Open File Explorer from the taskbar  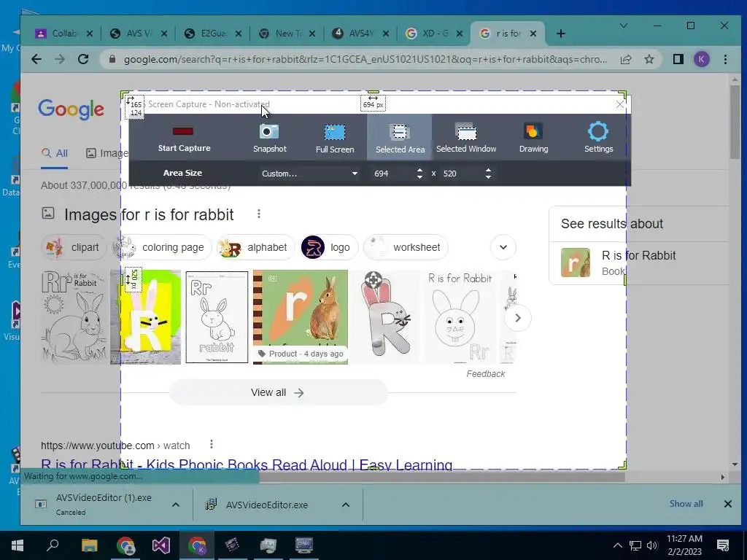(89, 545)
